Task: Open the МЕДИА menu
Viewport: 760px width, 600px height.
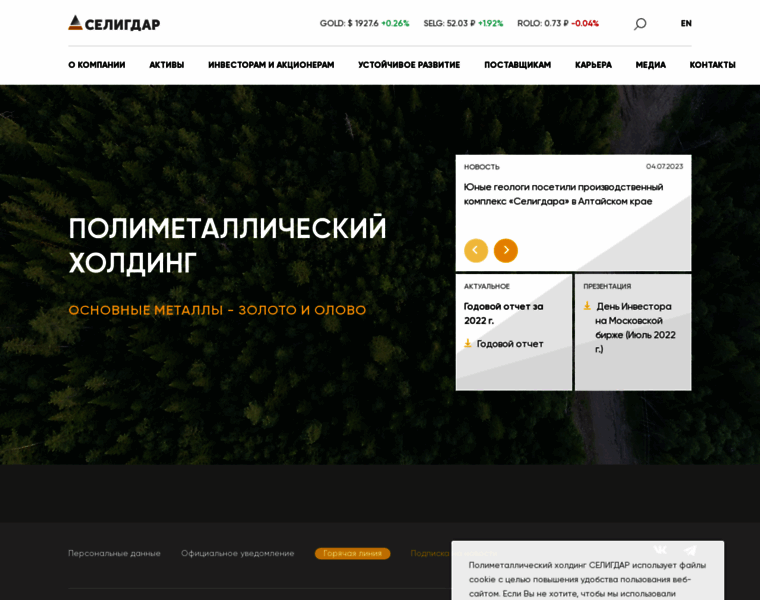Action: point(650,65)
